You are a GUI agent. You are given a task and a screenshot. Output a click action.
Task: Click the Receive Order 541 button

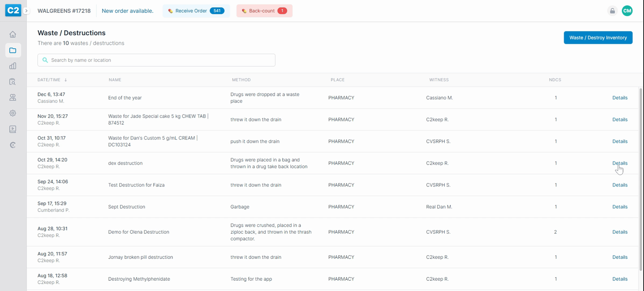(196, 11)
